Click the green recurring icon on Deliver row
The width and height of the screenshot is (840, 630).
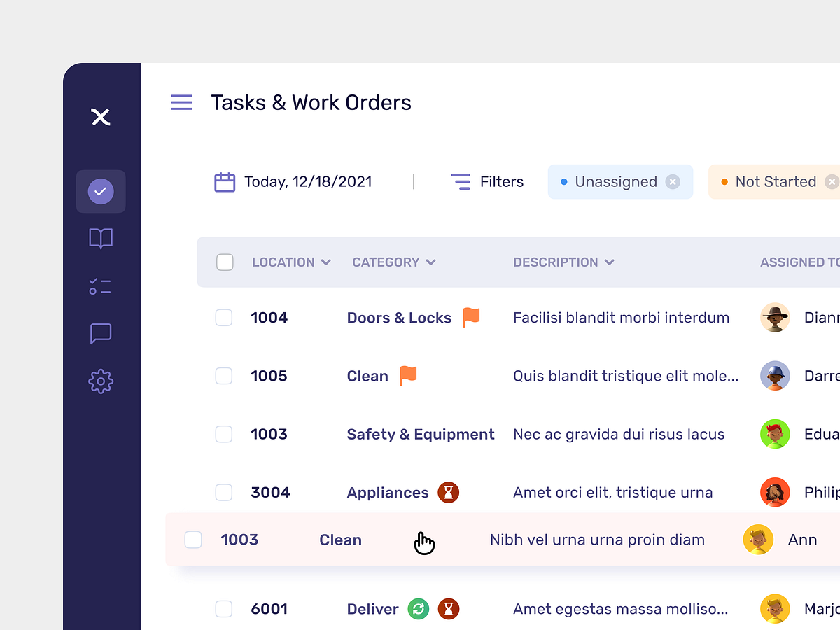(419, 609)
